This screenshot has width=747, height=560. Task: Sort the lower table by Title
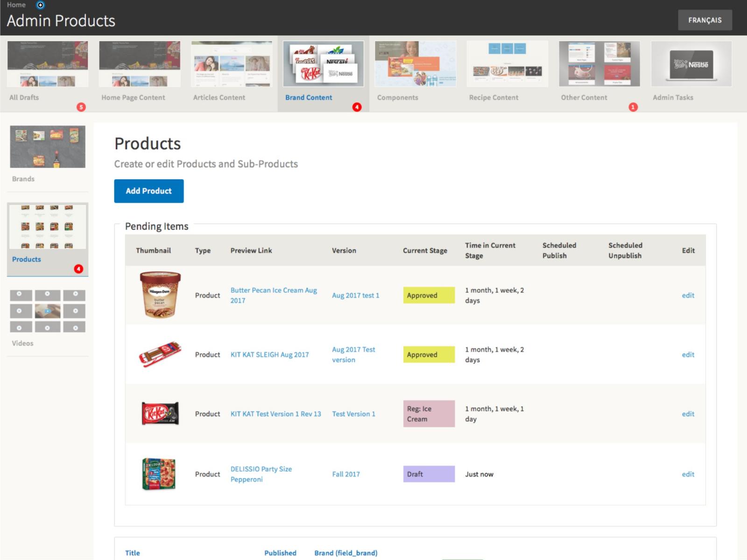tap(133, 553)
